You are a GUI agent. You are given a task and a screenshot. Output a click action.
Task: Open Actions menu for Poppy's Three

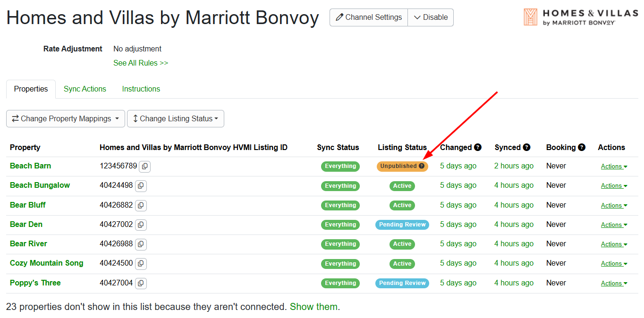[614, 284]
